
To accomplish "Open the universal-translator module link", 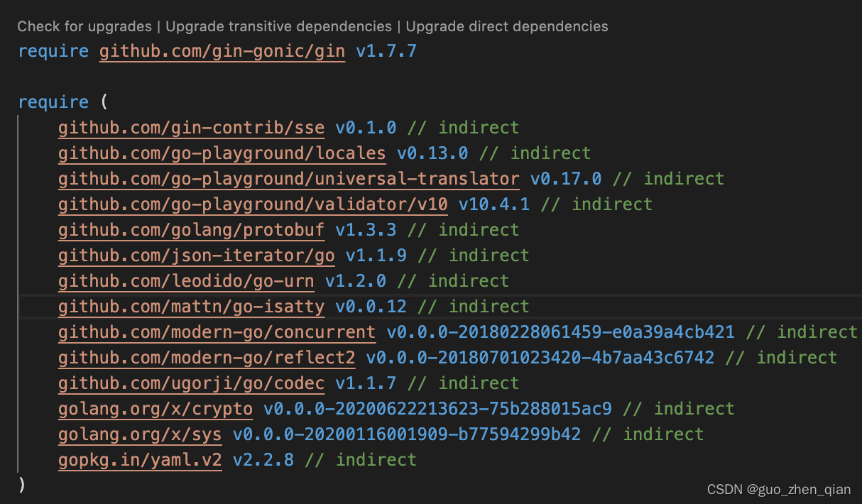I will [x=288, y=179].
